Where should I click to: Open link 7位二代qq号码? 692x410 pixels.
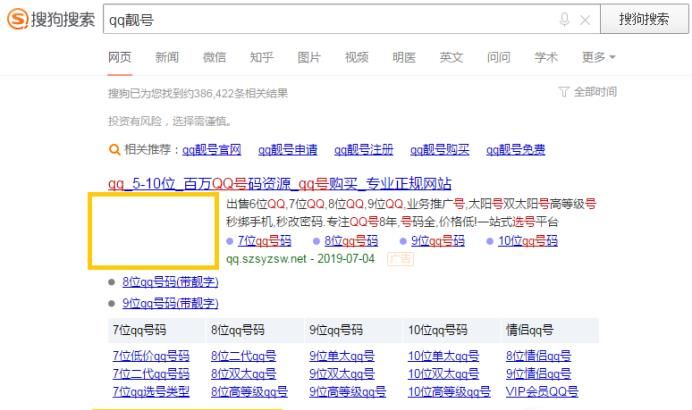151,374
